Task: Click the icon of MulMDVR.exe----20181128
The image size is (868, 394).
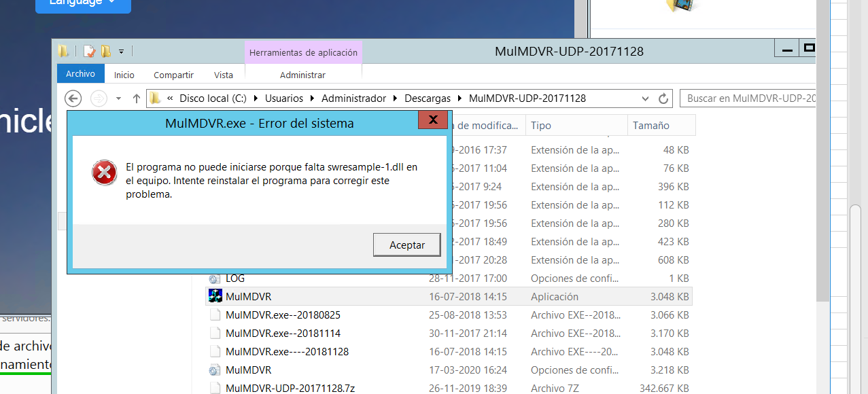Action: point(215,352)
